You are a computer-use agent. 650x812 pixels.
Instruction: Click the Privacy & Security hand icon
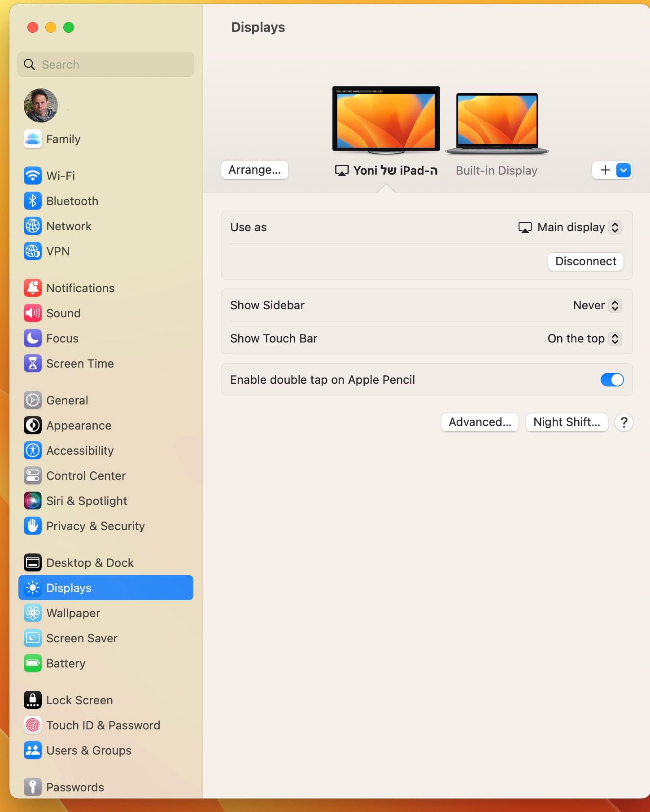33,526
